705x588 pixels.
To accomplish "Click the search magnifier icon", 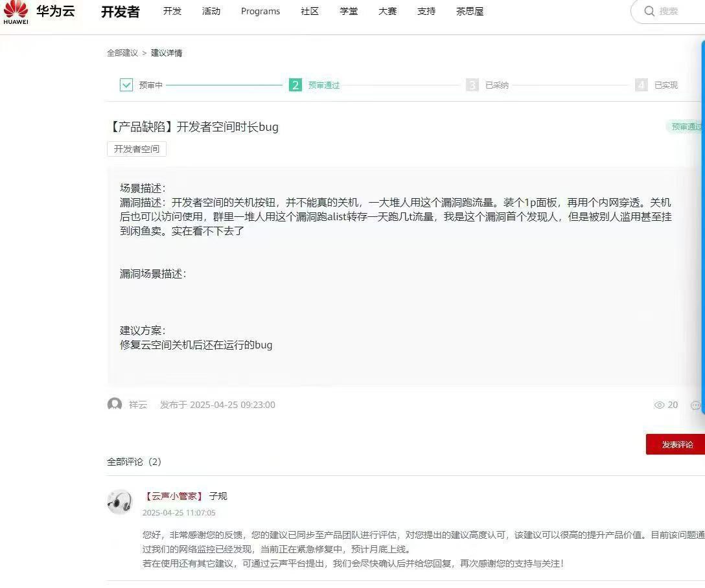I will point(649,11).
